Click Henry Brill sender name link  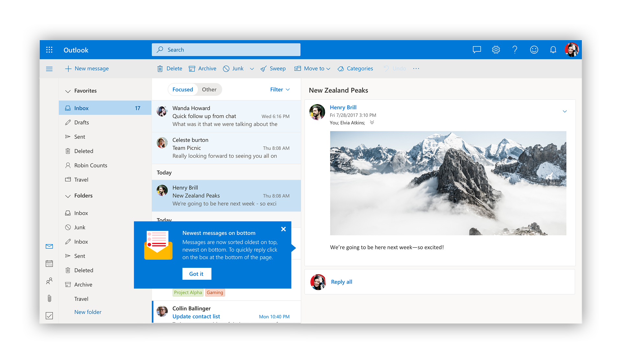pyautogui.click(x=343, y=107)
